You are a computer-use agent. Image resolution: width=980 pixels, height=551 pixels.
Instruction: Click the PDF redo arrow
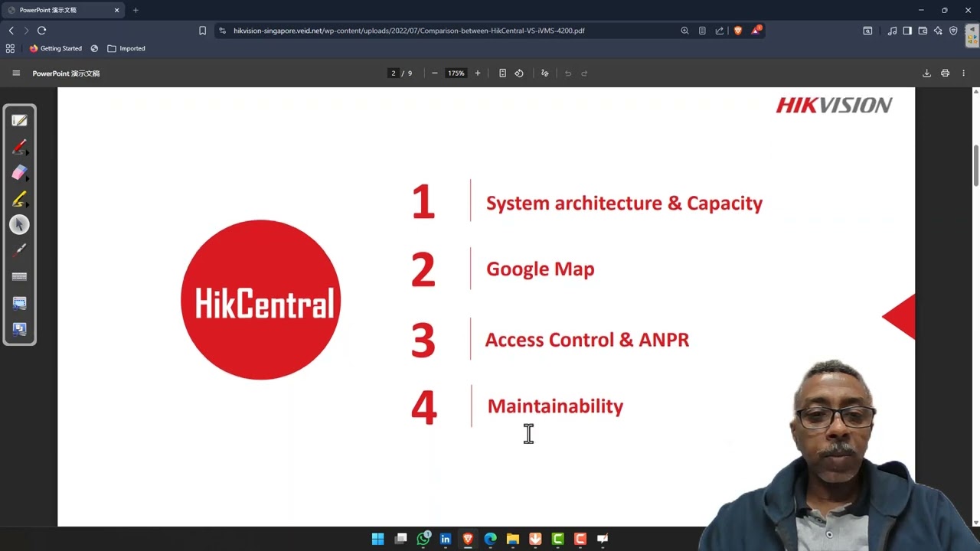[x=584, y=73]
